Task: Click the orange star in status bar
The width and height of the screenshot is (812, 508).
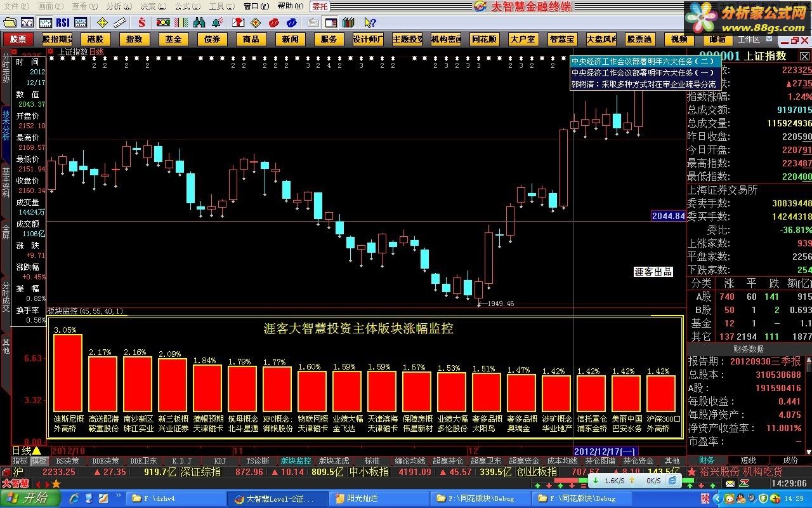Action: click(x=56, y=484)
